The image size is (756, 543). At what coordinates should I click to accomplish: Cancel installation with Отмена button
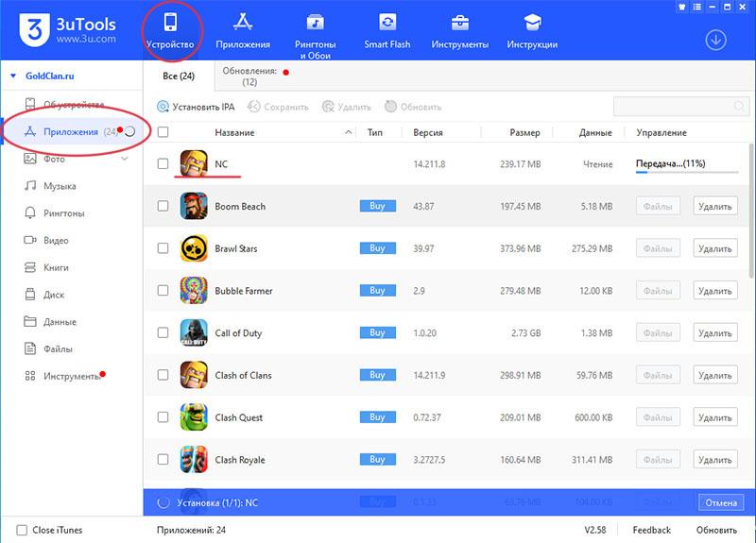[x=721, y=502]
